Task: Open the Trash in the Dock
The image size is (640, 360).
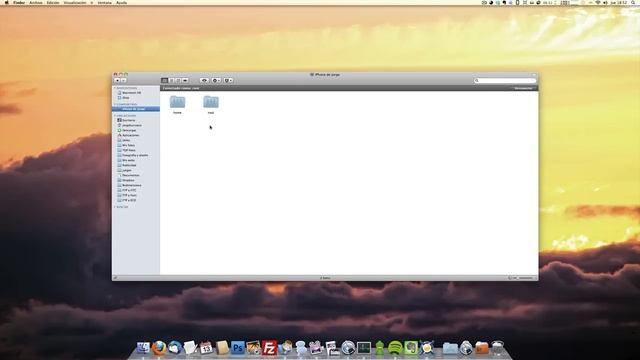Action: click(498, 348)
